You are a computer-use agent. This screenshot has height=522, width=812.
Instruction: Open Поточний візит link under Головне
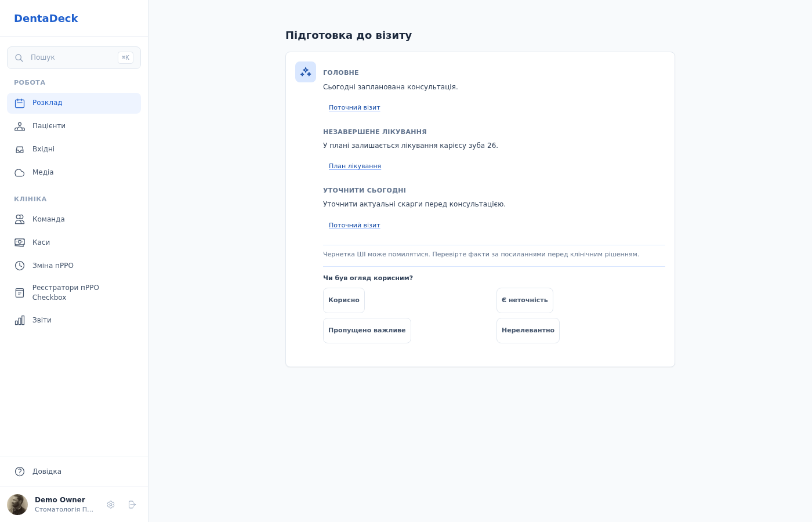coord(354,108)
